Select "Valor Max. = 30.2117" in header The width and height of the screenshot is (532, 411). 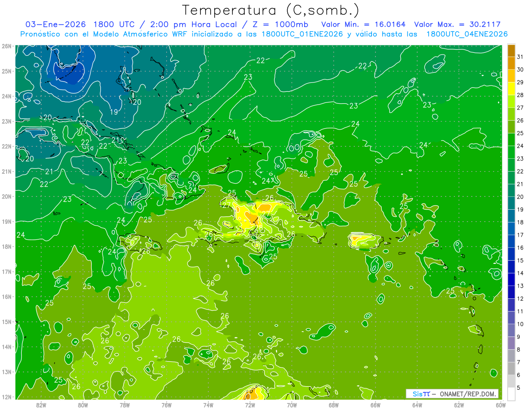[x=458, y=24]
